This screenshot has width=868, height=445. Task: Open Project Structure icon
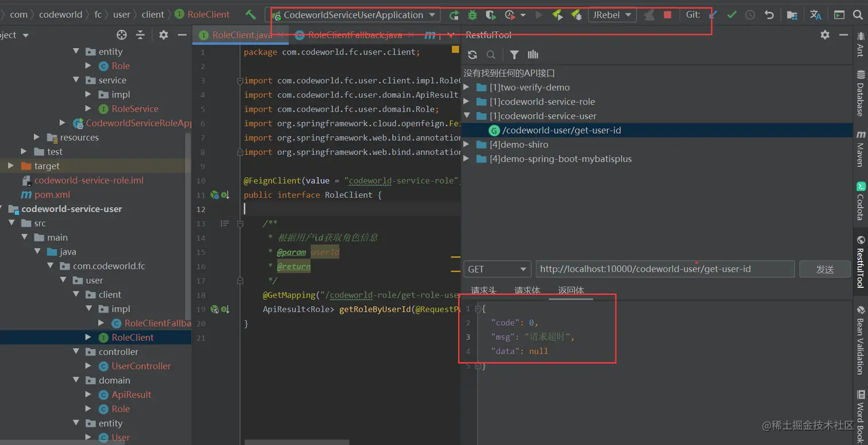[x=792, y=15]
